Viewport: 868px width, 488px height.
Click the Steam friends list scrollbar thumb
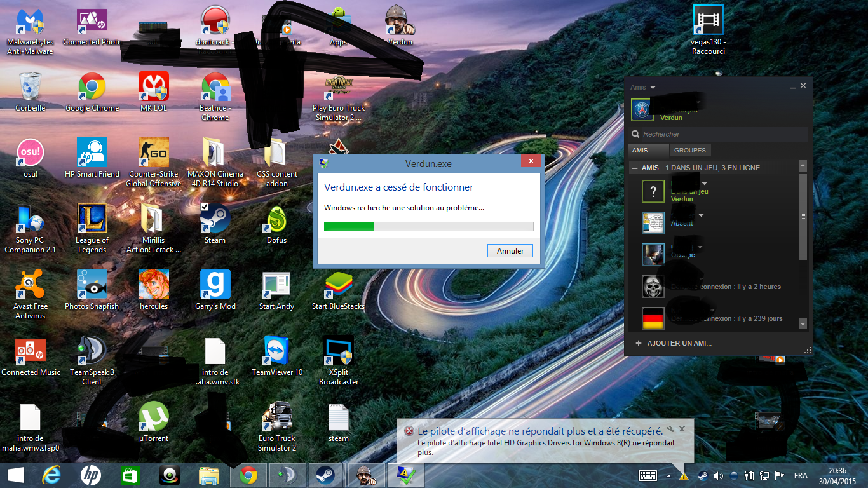tap(803, 216)
